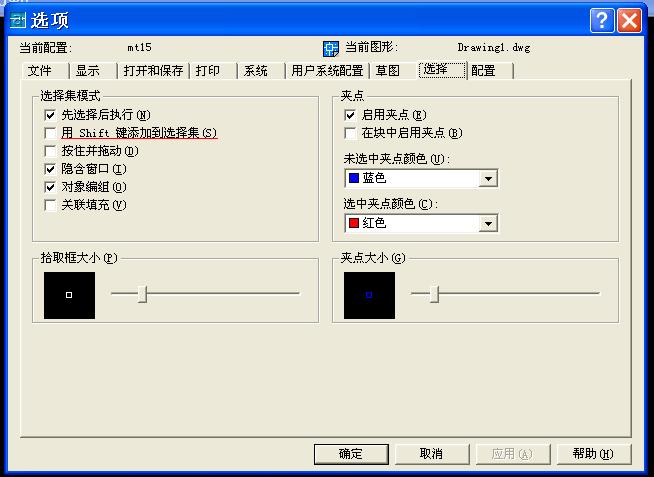Close the 选项 dialog with X
The height and width of the screenshot is (477, 654).
(x=629, y=20)
